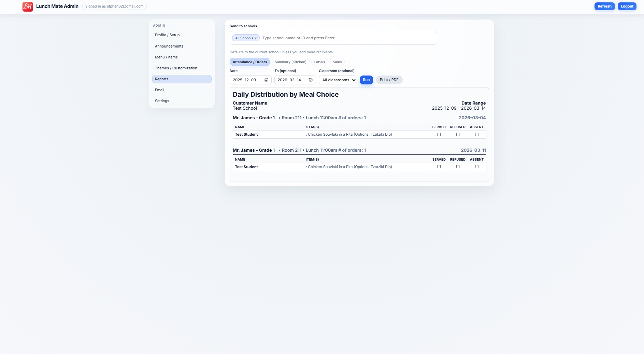Go to Themes / Customization page

176,68
